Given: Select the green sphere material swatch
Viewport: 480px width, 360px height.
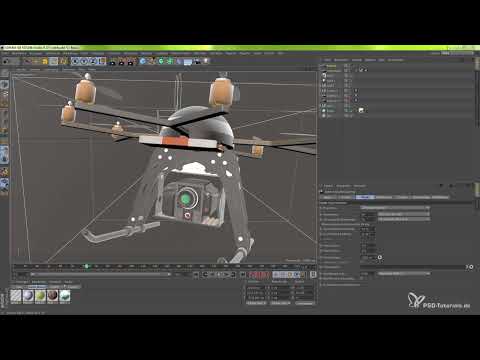Looking at the screenshot, I should click(x=40, y=296).
